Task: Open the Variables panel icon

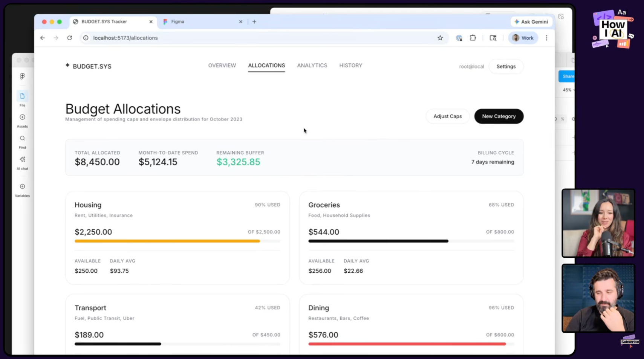Action: tap(22, 187)
